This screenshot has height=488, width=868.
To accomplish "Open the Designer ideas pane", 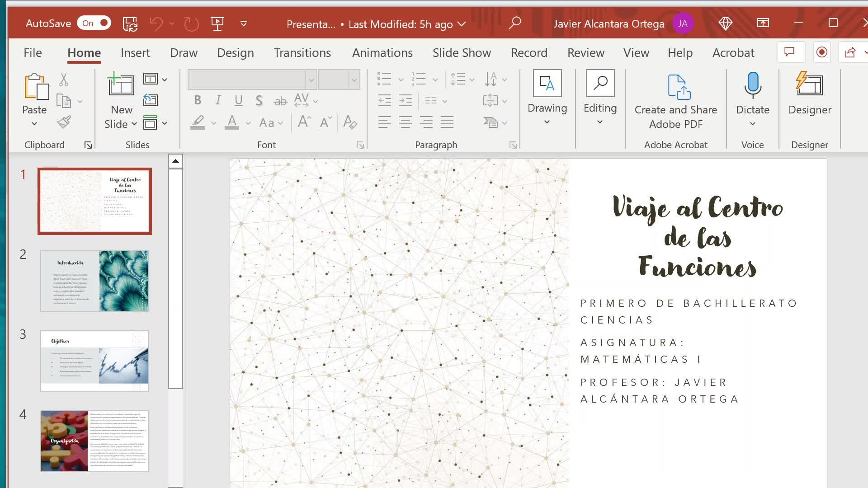I will click(809, 86).
